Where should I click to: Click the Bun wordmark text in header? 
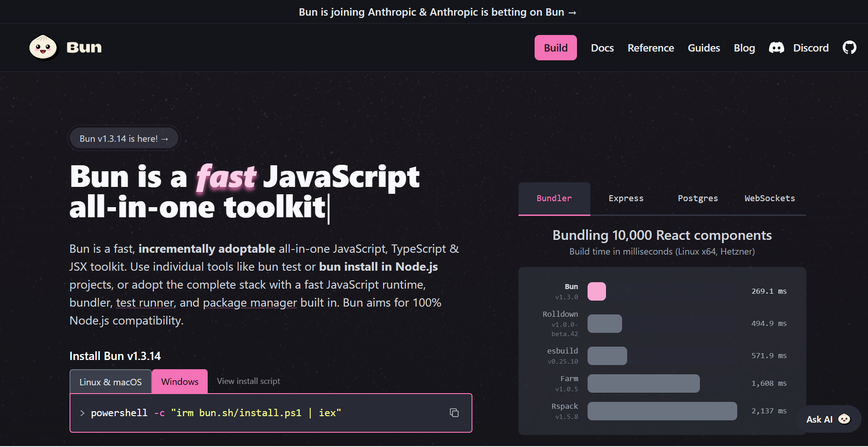pos(84,47)
